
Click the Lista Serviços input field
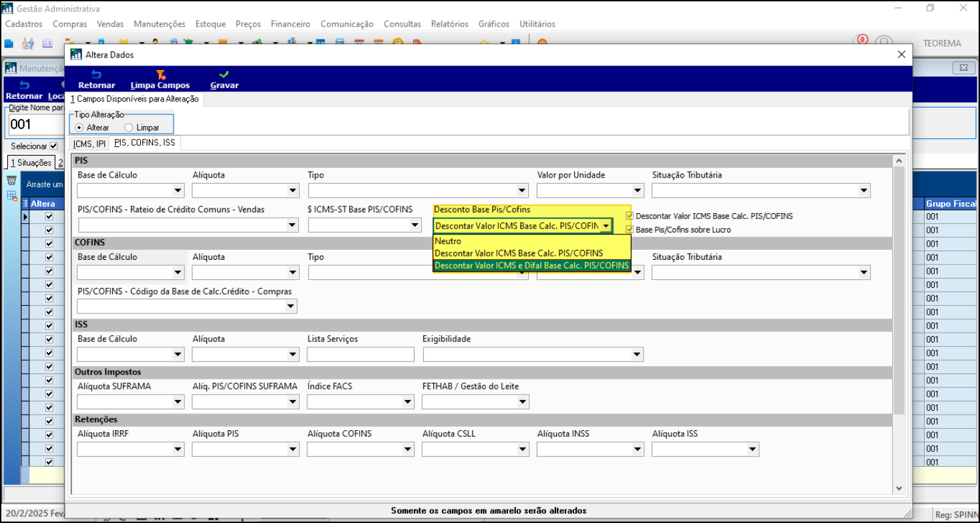[360, 355]
